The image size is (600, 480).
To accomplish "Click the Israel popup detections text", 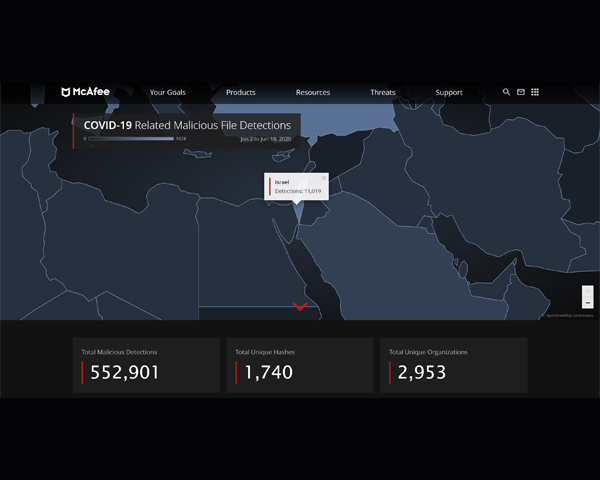I will tap(298, 190).
